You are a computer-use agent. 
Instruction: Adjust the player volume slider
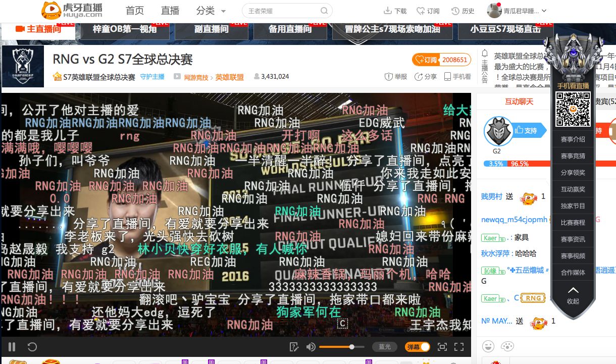point(336,347)
